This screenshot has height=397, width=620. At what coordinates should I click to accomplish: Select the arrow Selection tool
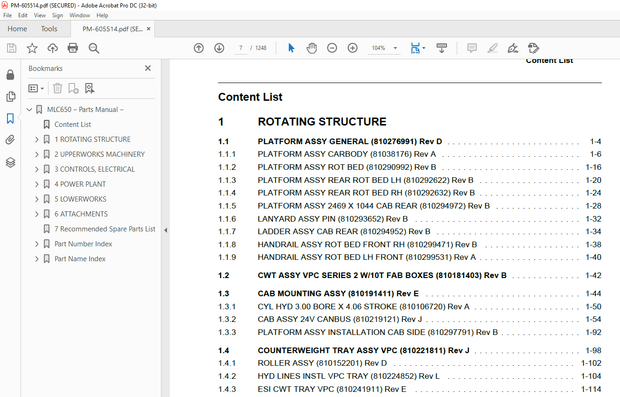tap(291, 48)
